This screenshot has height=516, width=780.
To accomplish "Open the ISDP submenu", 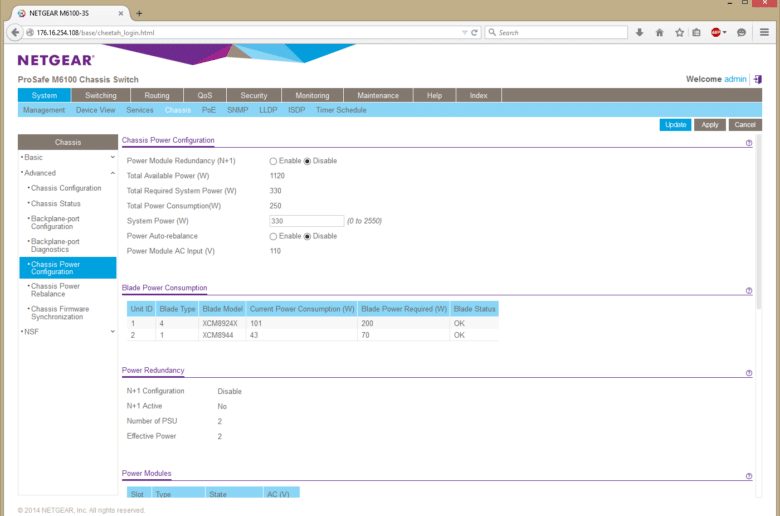I will (x=296, y=110).
